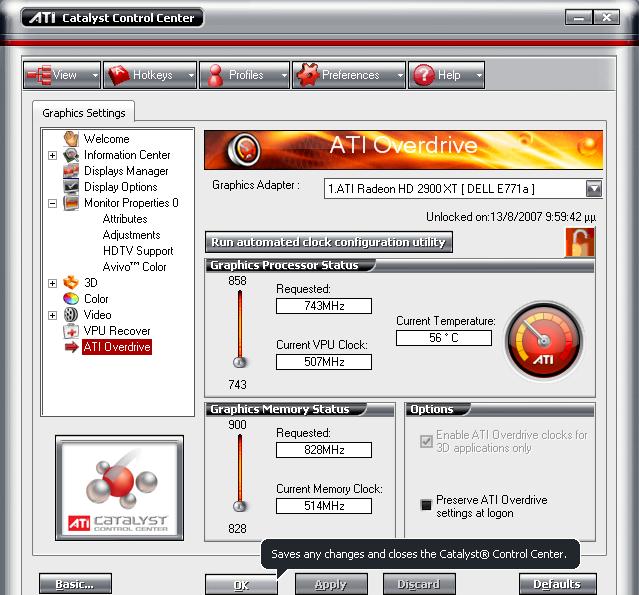
Task: Click the Information Center icon
Action: (71, 155)
